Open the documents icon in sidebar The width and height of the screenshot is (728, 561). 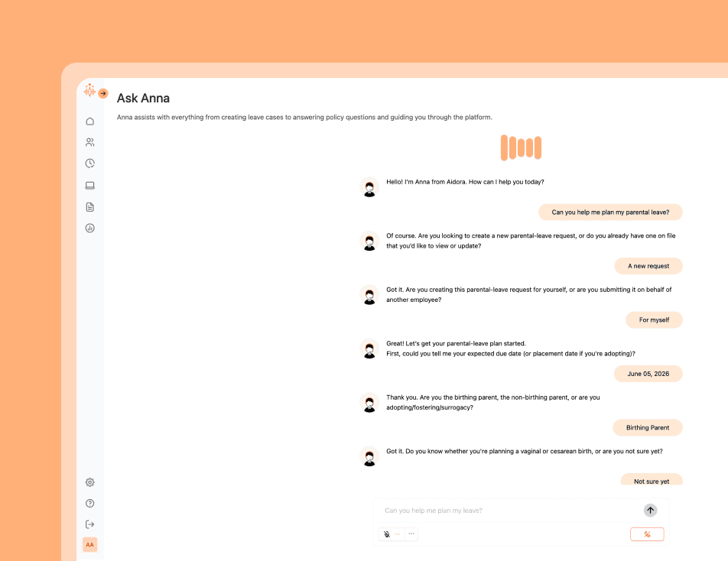point(90,207)
